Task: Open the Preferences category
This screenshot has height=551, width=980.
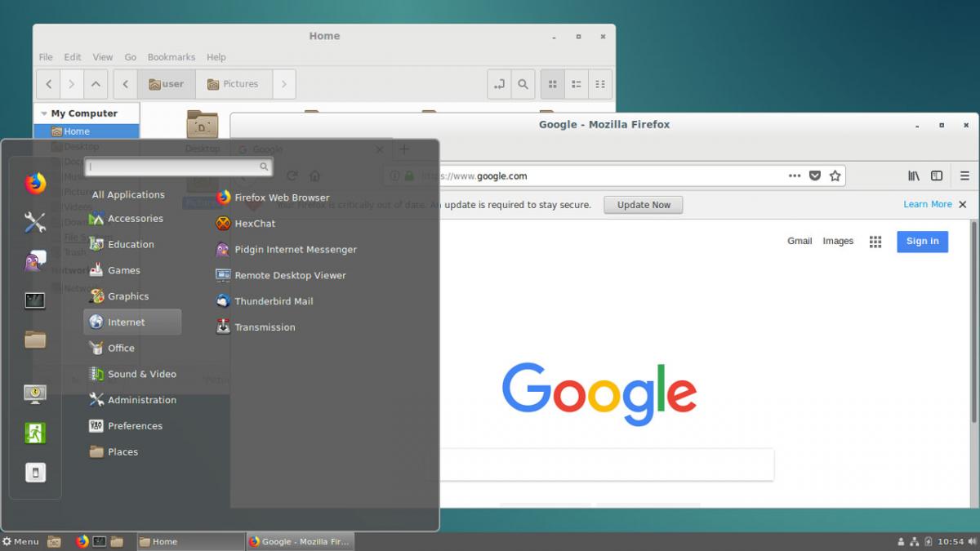Action: pyautogui.click(x=132, y=426)
